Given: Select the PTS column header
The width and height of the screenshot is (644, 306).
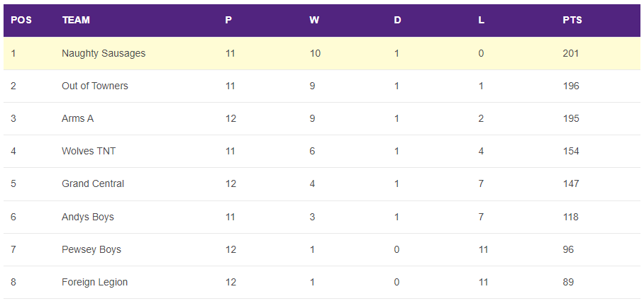Looking at the screenshot, I should pos(572,20).
